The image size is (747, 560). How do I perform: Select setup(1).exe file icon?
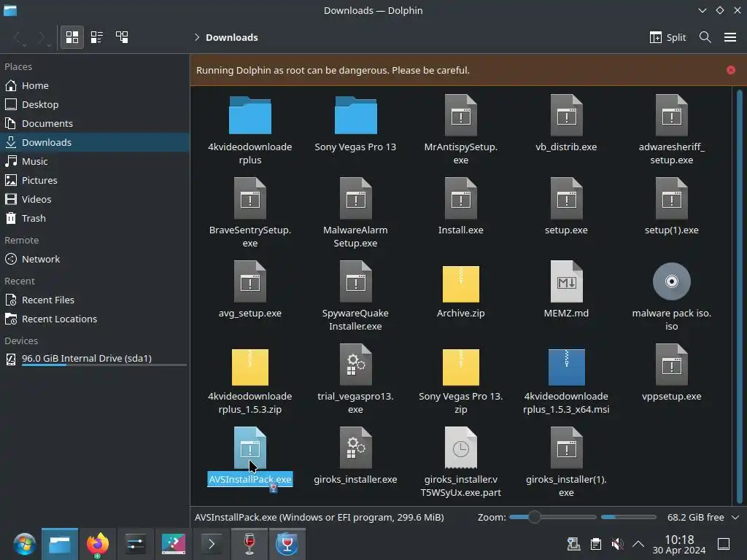point(672,198)
